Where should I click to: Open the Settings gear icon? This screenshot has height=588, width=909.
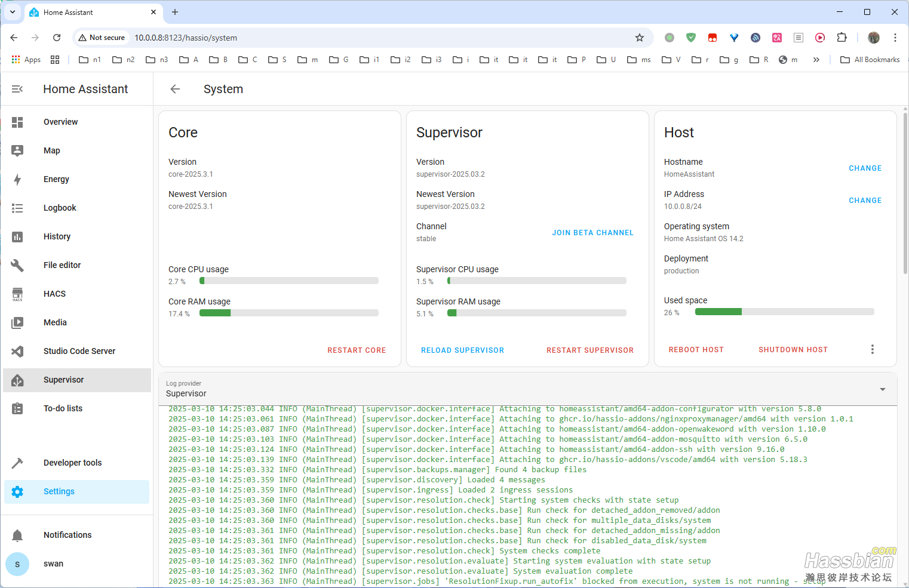(17, 491)
